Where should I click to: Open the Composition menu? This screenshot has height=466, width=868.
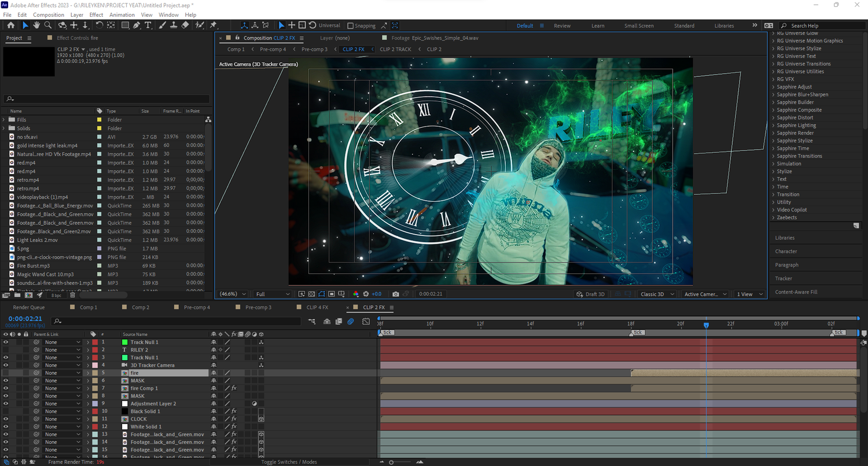coord(49,15)
